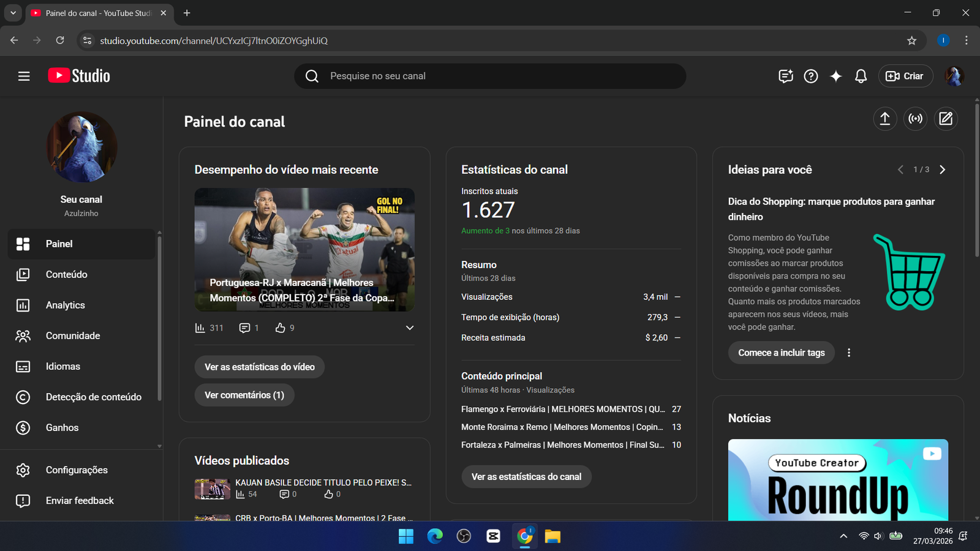Show hidden system tray icons
980x551 pixels.
pyautogui.click(x=843, y=536)
